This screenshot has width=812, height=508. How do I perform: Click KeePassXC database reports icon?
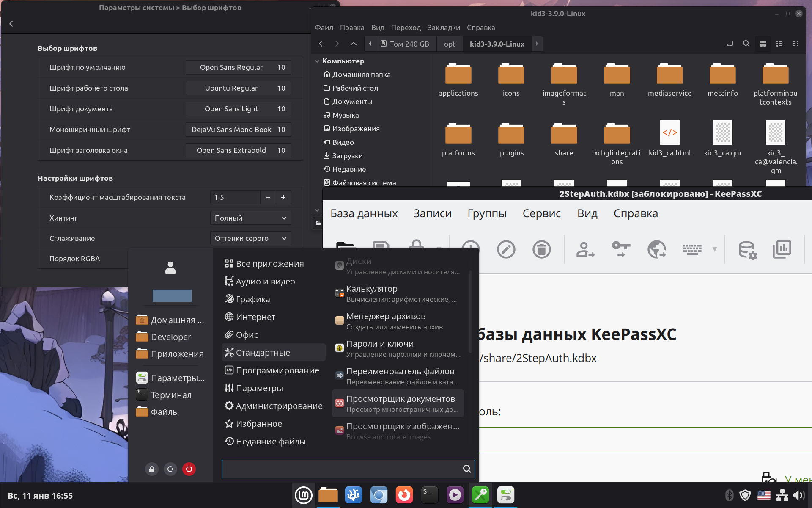pyautogui.click(x=782, y=249)
